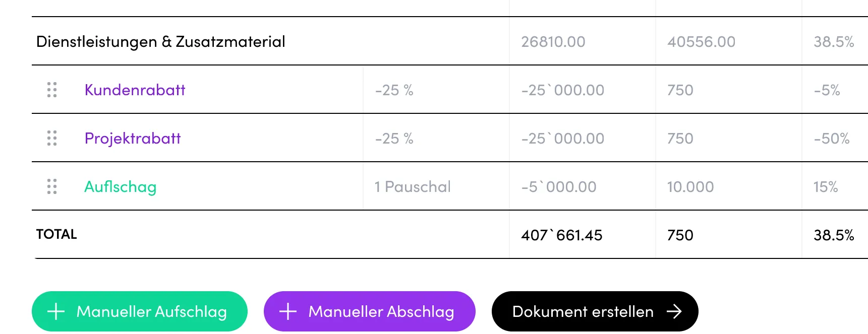Select the -5`000.00 amount for Auflschag

click(x=559, y=186)
